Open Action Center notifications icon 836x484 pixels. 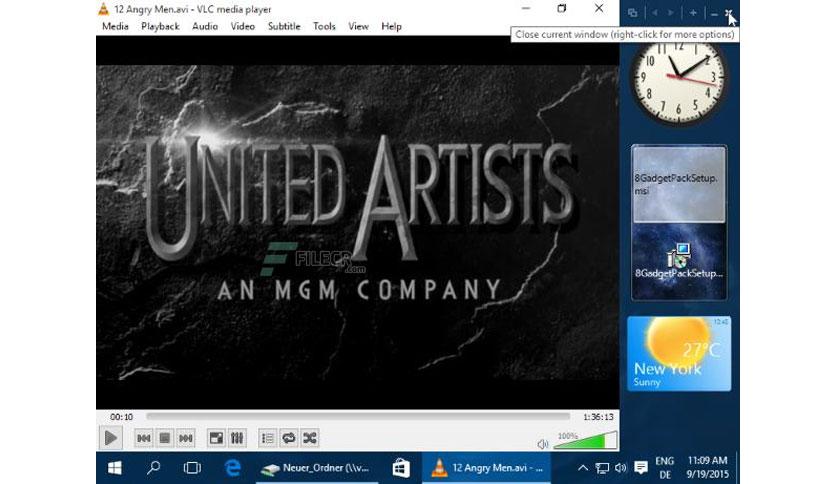641,468
